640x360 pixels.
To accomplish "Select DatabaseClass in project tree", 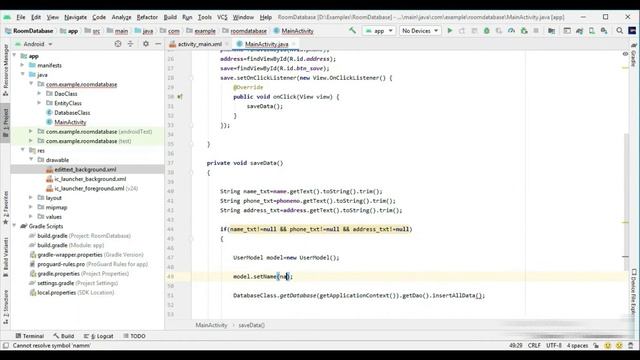I will coord(72,113).
